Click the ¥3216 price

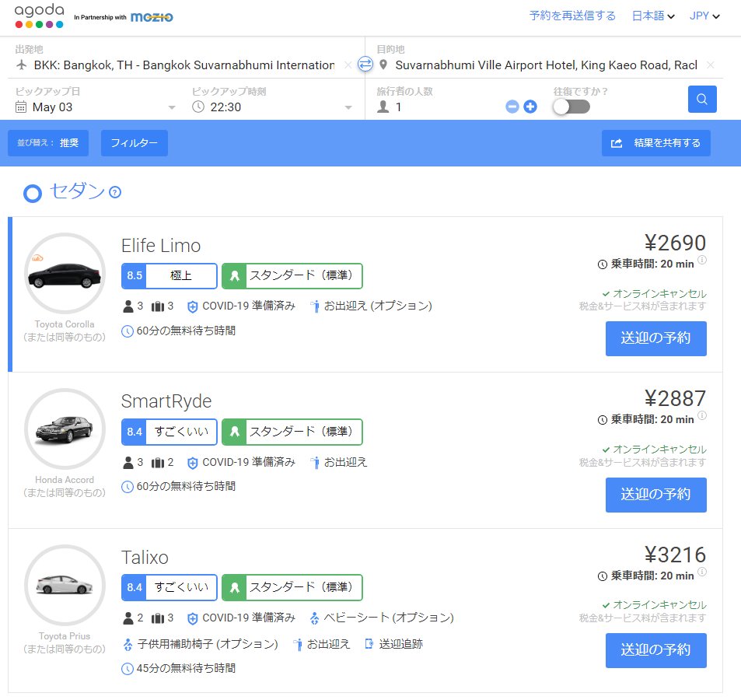(x=675, y=555)
